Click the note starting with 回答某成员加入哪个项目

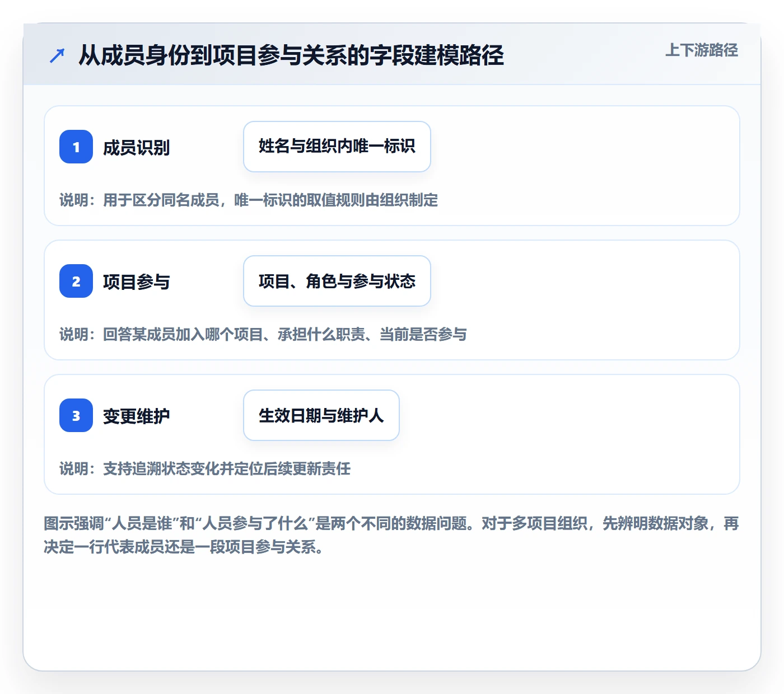pyautogui.click(x=263, y=335)
